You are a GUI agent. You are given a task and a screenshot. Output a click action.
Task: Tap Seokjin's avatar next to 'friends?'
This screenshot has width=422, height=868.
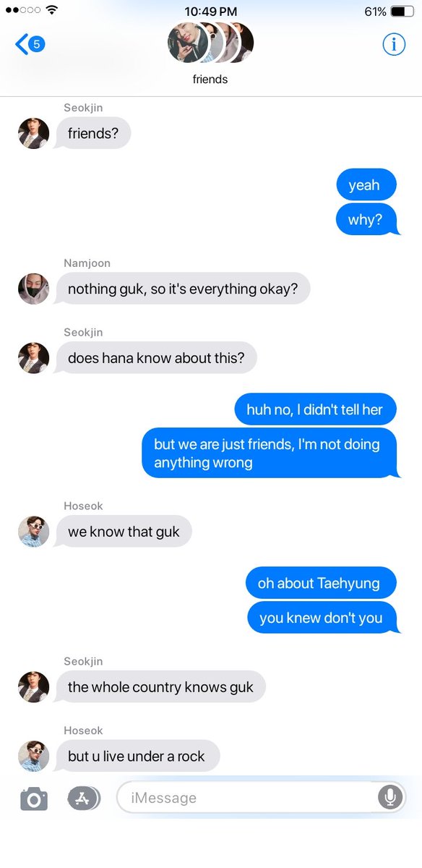click(33, 133)
